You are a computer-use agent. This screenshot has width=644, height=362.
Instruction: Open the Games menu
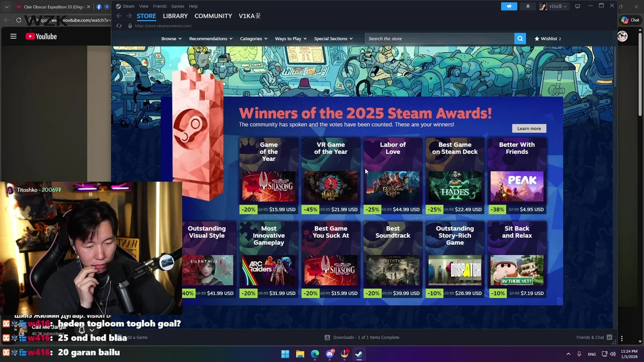[x=178, y=6]
